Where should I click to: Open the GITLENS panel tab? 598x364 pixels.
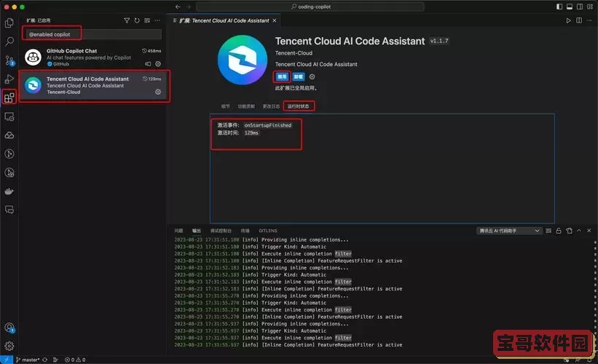[x=268, y=231]
